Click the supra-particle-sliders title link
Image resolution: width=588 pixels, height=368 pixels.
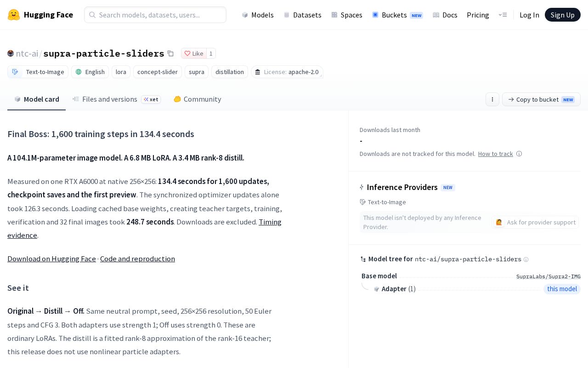[x=104, y=53]
